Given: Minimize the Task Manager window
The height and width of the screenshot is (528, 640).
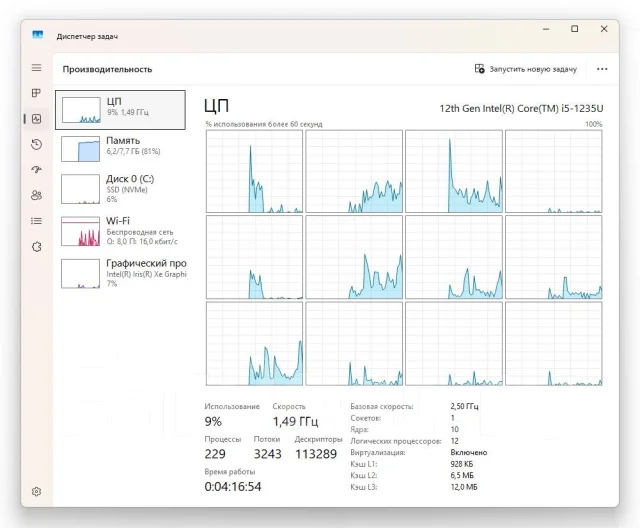Looking at the screenshot, I should tap(546, 29).
